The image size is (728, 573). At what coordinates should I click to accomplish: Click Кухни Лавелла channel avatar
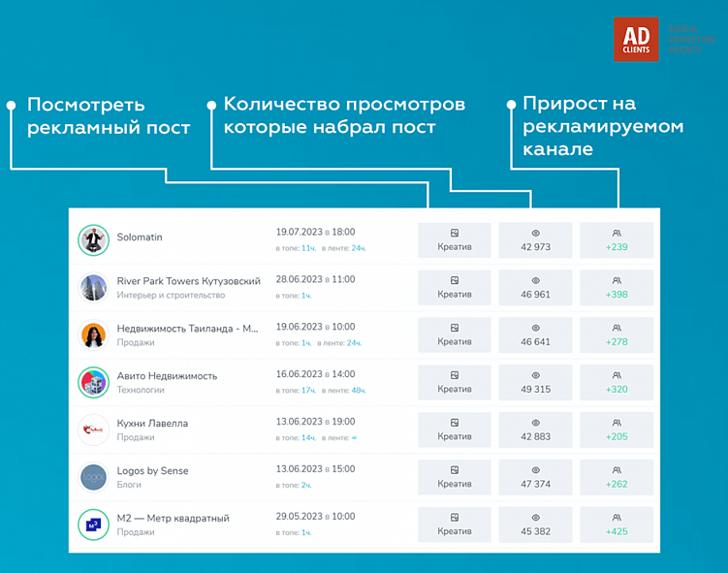coord(93,430)
